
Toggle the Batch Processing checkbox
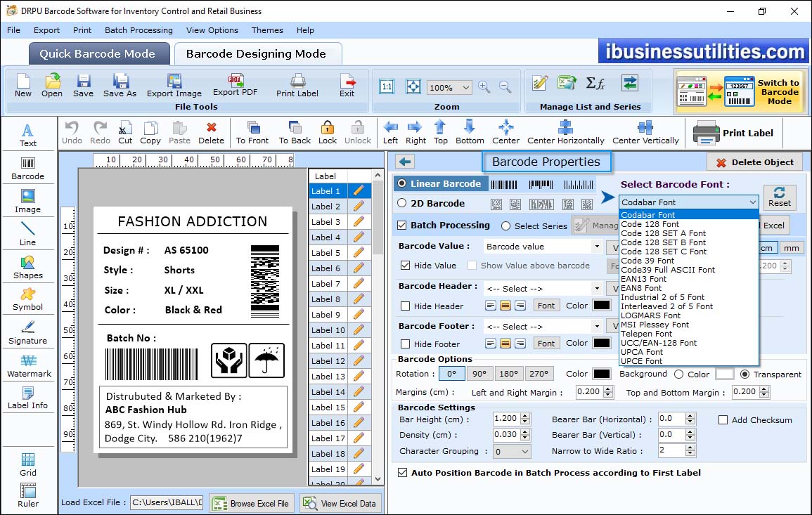(402, 225)
